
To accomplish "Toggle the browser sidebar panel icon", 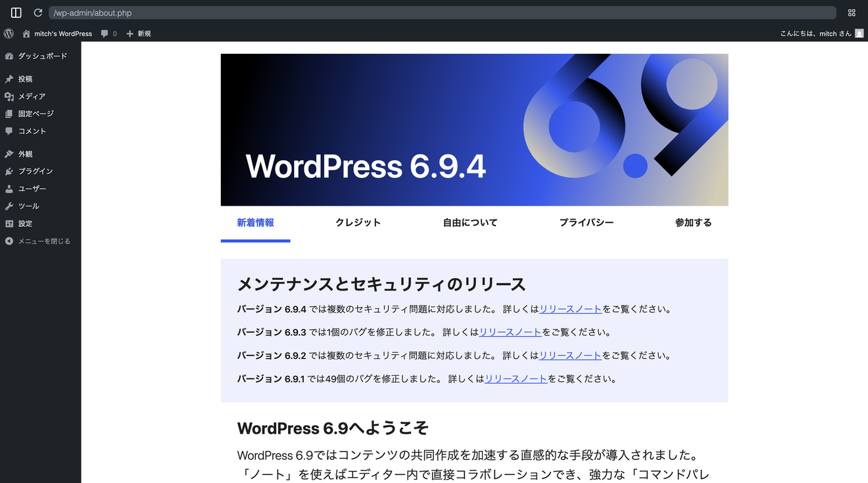I will pyautogui.click(x=14, y=12).
